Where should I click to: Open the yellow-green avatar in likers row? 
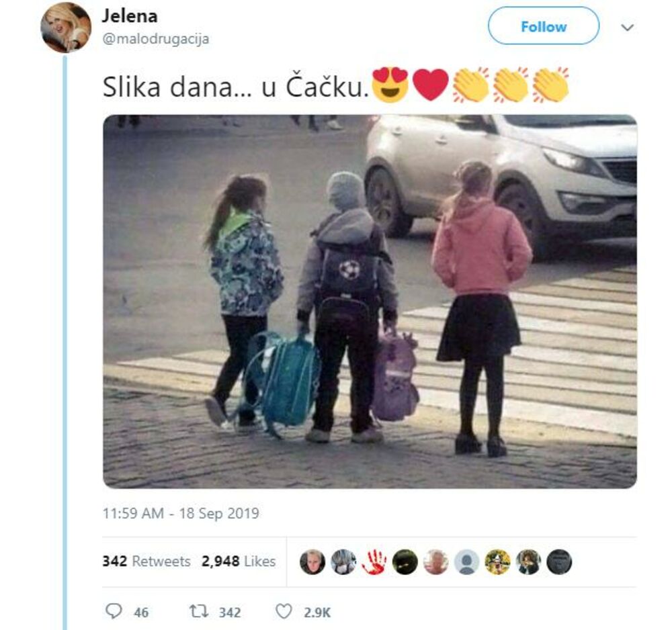(x=497, y=561)
